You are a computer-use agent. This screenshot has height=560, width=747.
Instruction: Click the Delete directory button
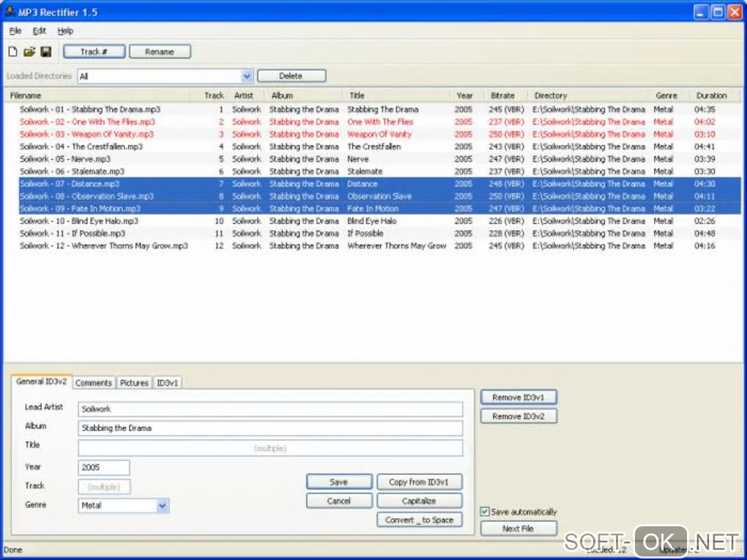(291, 75)
